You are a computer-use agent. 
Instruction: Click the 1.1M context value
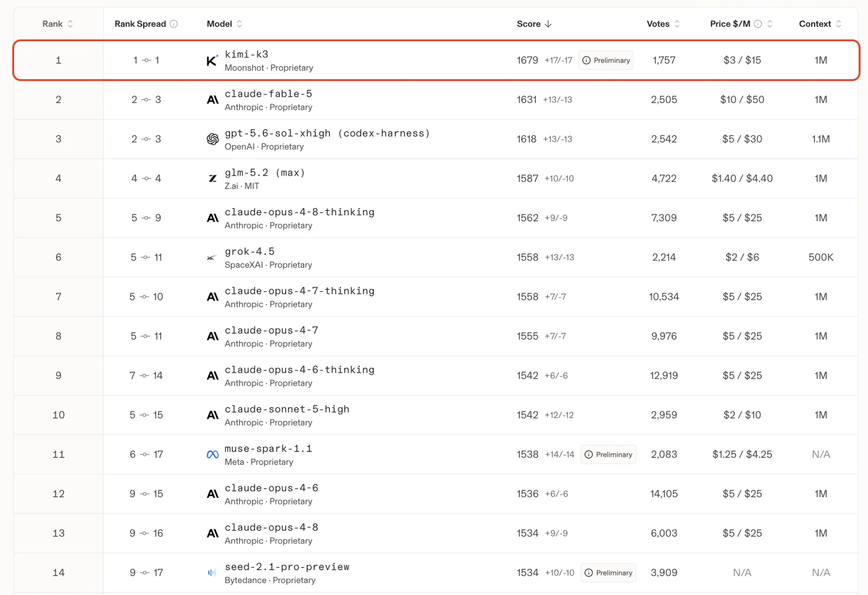pyautogui.click(x=821, y=139)
